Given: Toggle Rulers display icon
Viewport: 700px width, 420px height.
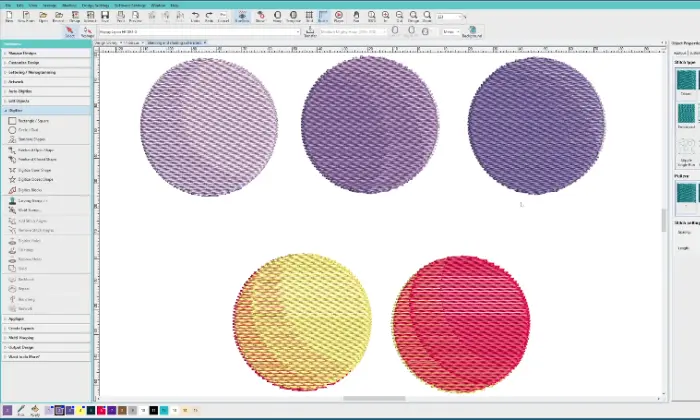Looking at the screenshot, I should pos(323,17).
